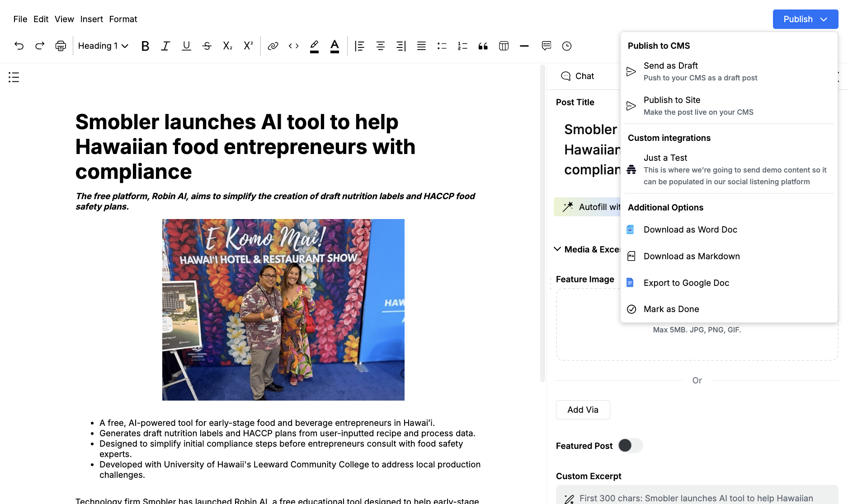
Task: Open the Format menu
Action: point(123,19)
